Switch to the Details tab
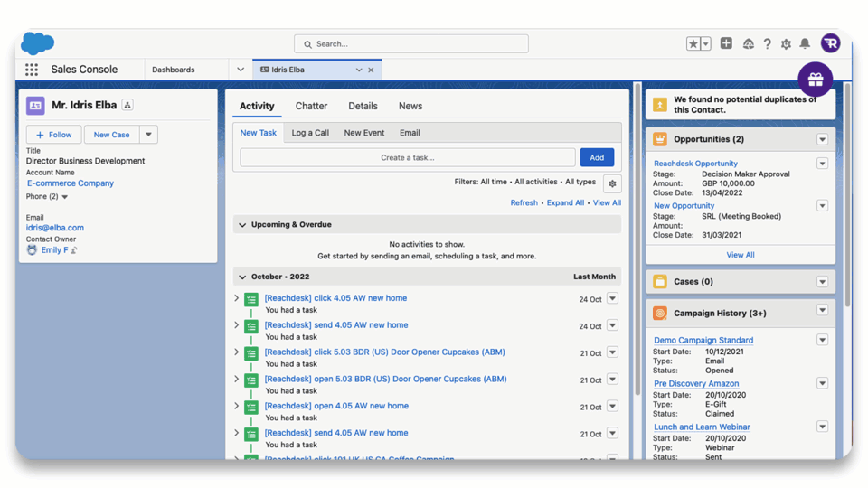The height and width of the screenshot is (488, 868). click(x=363, y=107)
